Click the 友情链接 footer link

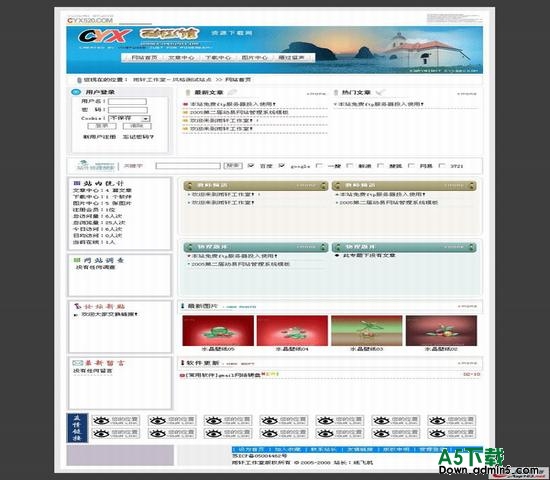(x=360, y=449)
